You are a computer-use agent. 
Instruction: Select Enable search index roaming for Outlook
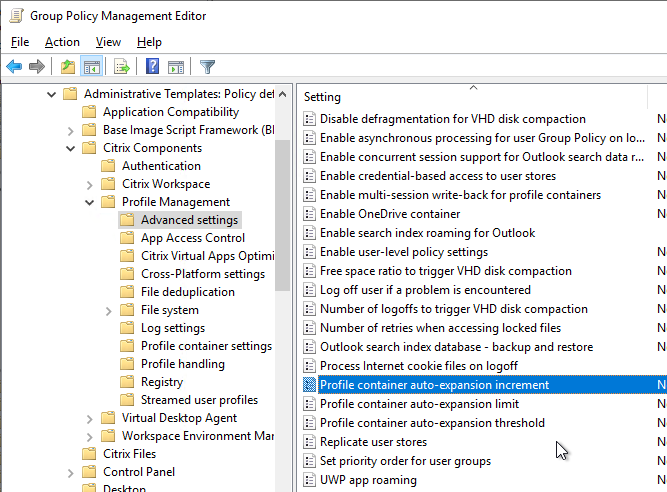[427, 233]
